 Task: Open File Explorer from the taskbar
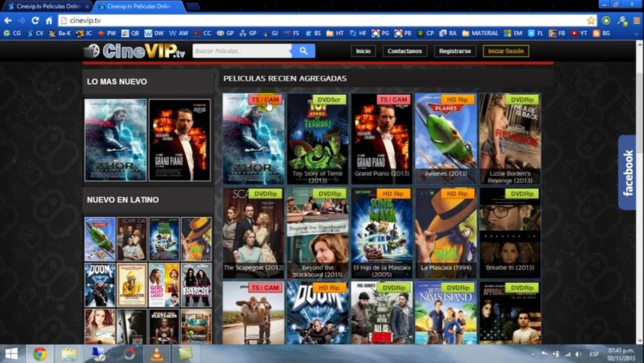pyautogui.click(x=69, y=354)
